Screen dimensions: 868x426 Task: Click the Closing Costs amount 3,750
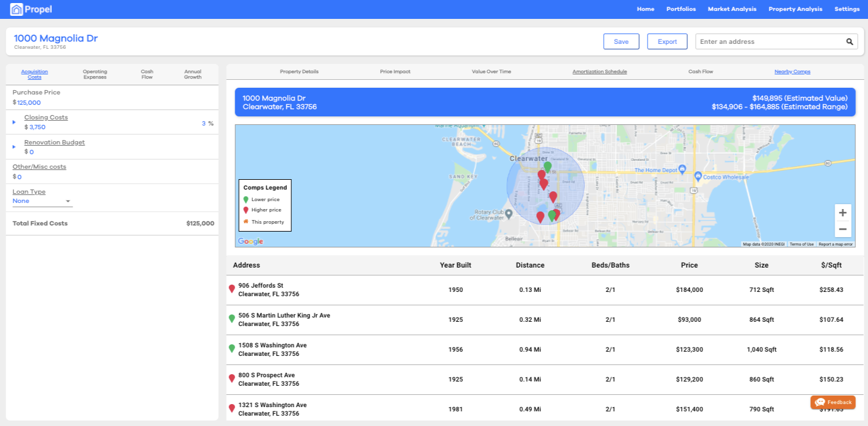[x=37, y=127]
